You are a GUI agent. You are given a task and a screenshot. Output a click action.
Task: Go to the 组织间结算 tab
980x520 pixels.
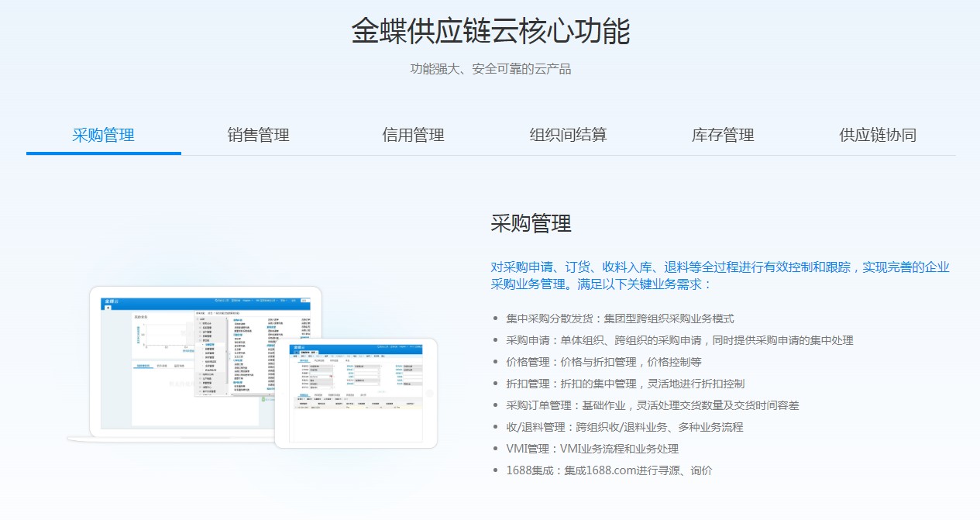pos(568,135)
